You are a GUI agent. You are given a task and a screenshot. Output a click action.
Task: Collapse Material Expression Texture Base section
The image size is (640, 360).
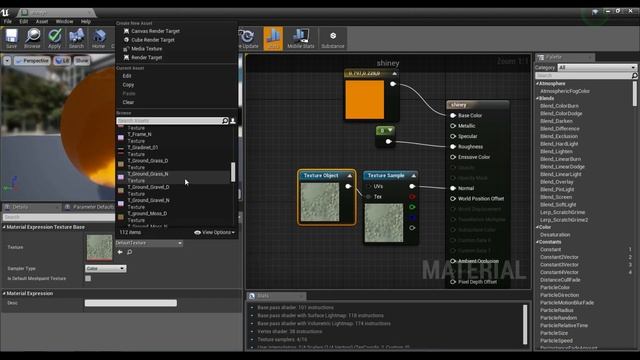pyautogui.click(x=4, y=227)
